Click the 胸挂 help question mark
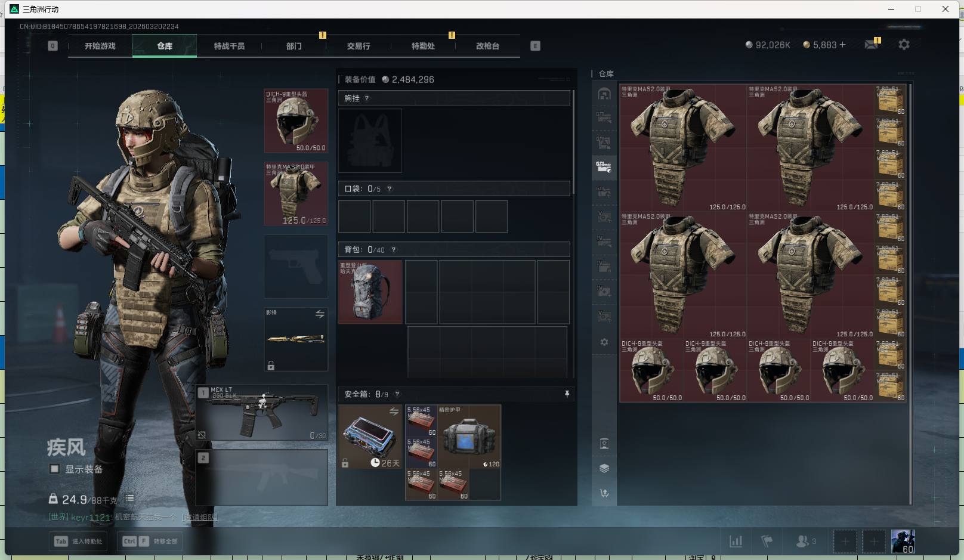964x560 pixels. pos(367,98)
